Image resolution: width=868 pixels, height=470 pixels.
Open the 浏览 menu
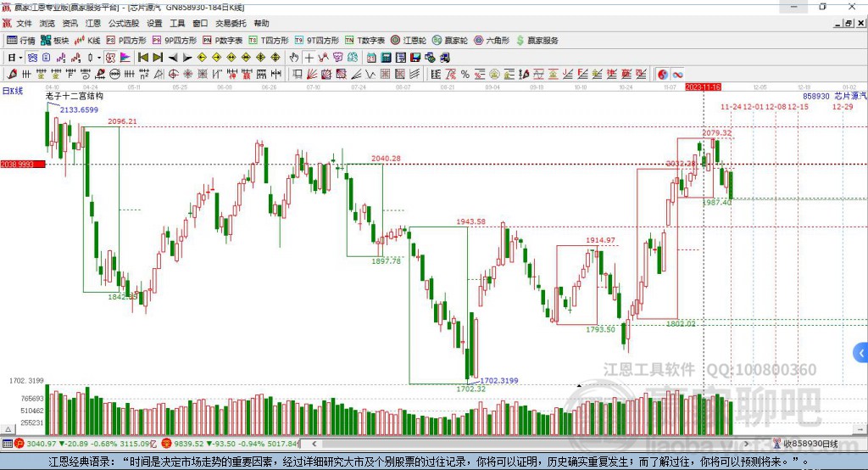[x=47, y=23]
